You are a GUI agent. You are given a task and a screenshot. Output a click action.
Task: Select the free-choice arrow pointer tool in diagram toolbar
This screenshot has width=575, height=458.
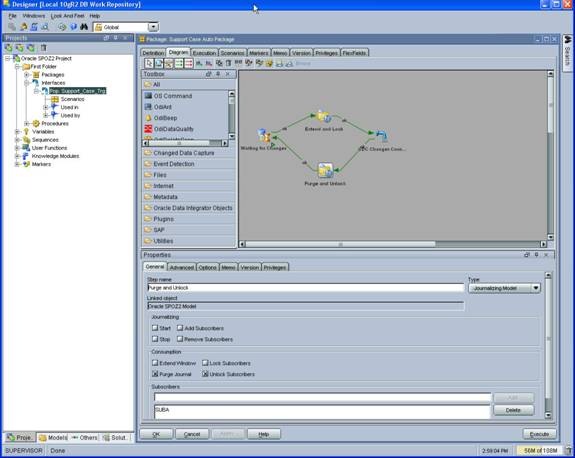(149, 63)
